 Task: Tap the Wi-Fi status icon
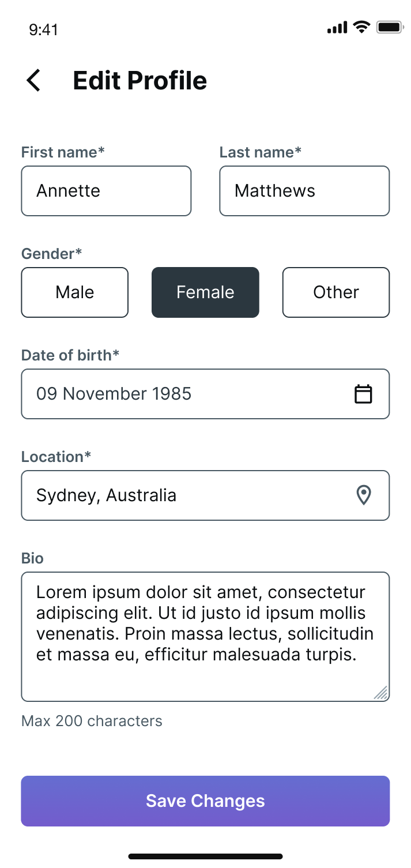(361, 27)
